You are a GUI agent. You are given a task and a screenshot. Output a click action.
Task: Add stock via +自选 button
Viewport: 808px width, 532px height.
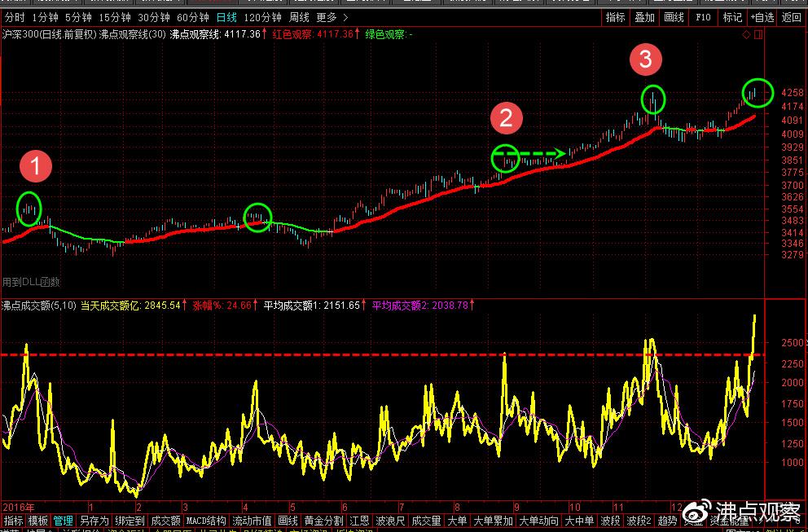762,17
